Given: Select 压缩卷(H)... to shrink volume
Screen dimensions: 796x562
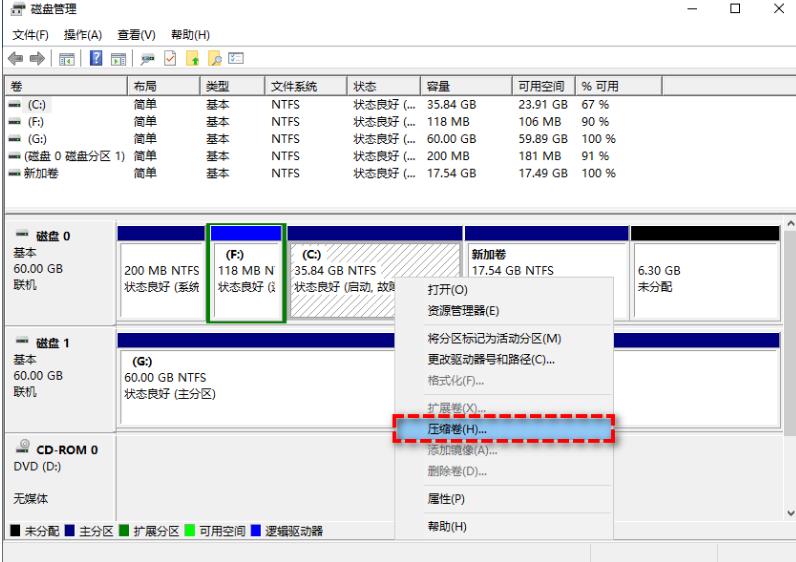Looking at the screenshot, I should point(504,429).
